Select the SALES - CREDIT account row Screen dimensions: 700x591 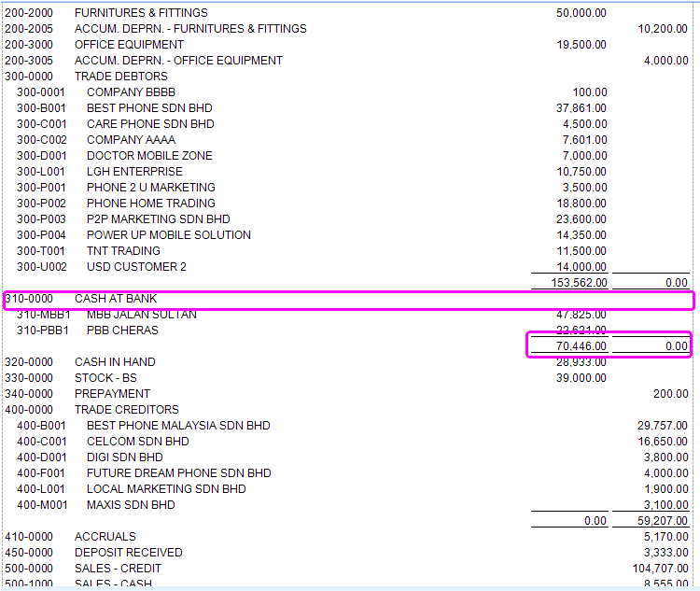click(346, 569)
